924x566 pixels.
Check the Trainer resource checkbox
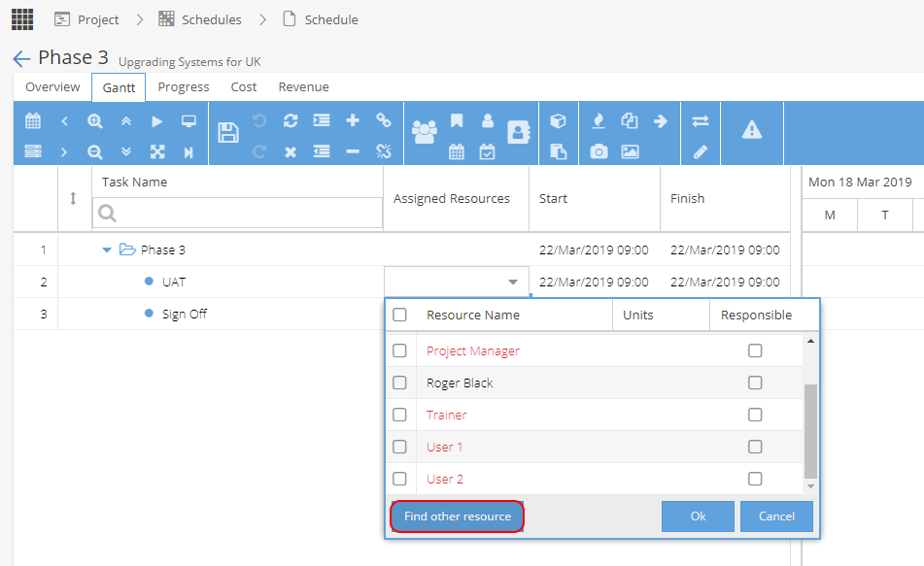click(399, 415)
